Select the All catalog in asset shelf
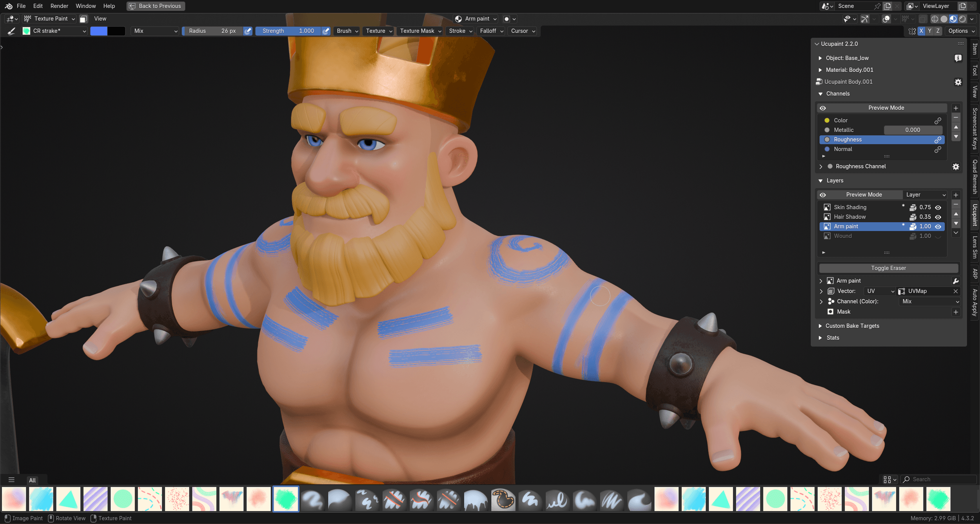Image resolution: width=980 pixels, height=524 pixels. coord(33,480)
